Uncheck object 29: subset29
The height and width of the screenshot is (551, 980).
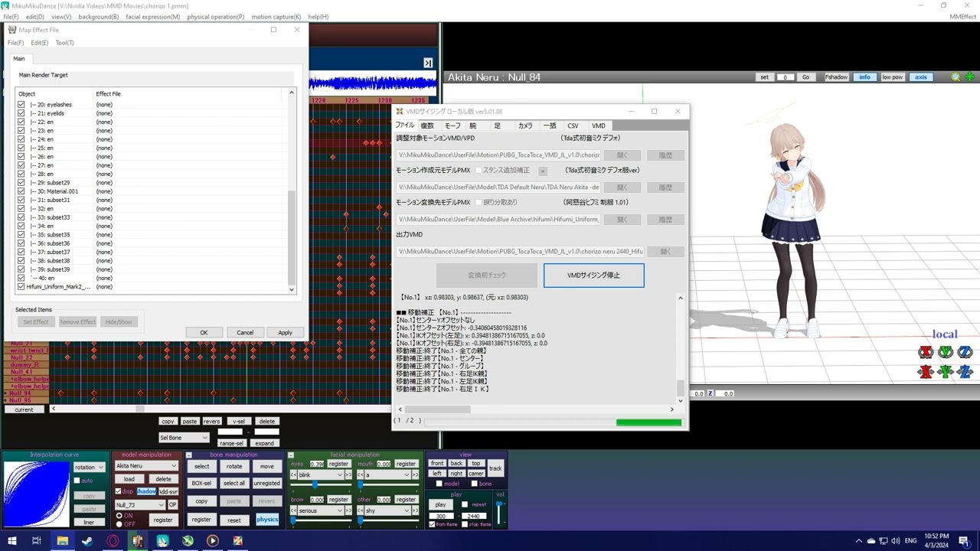point(21,183)
